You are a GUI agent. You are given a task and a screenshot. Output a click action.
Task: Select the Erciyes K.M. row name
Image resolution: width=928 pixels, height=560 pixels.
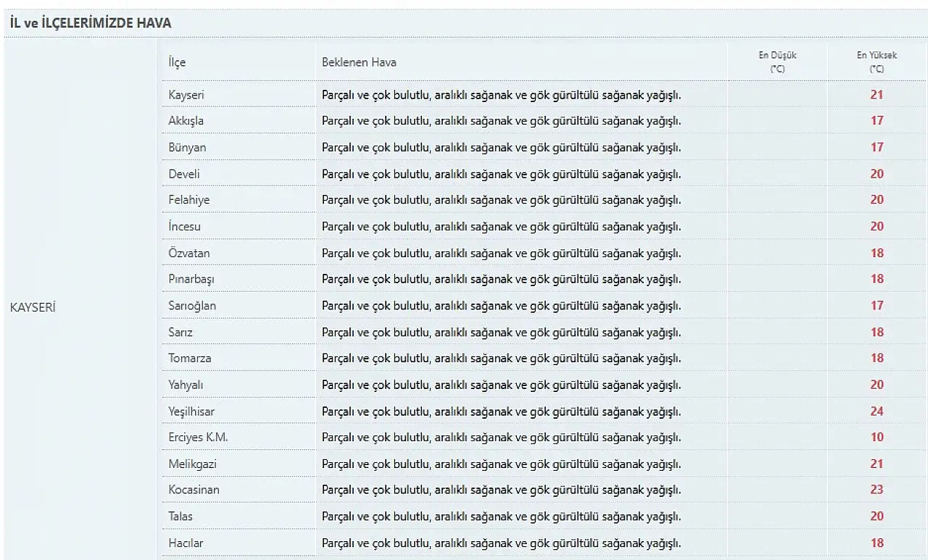[198, 438]
